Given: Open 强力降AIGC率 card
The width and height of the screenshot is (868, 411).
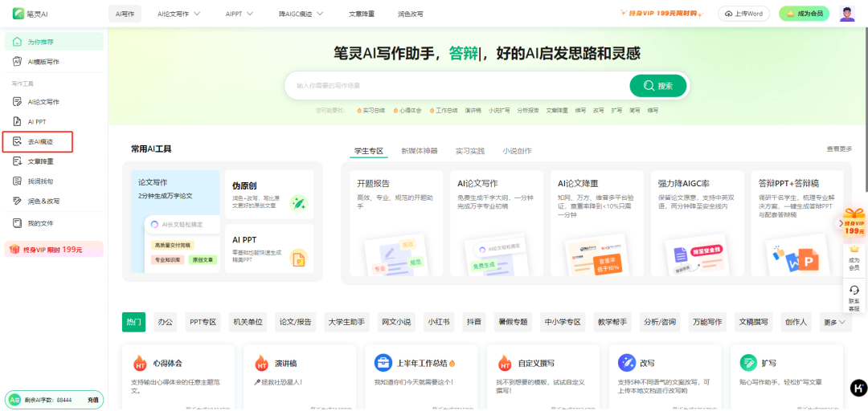Looking at the screenshot, I should click(697, 223).
